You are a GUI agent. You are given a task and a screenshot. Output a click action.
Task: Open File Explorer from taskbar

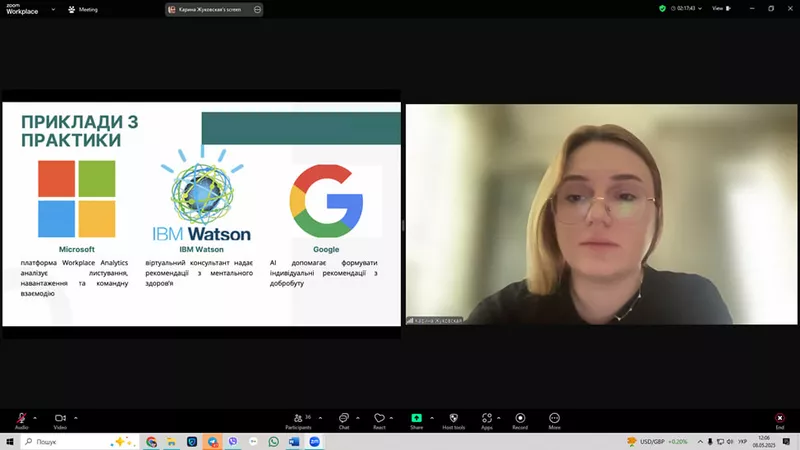(171, 442)
